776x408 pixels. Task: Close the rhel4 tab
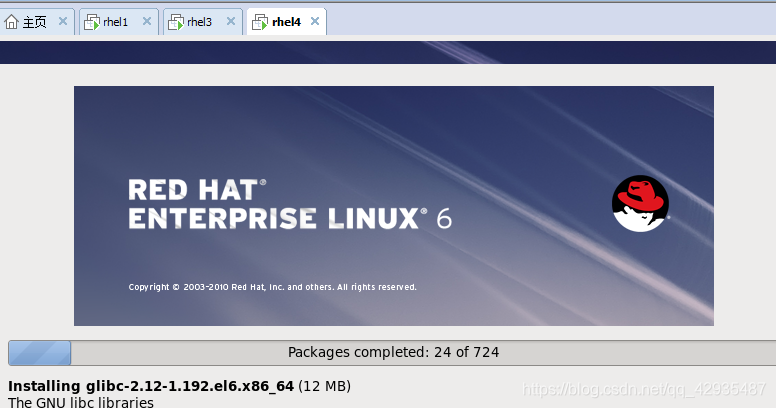pos(315,21)
